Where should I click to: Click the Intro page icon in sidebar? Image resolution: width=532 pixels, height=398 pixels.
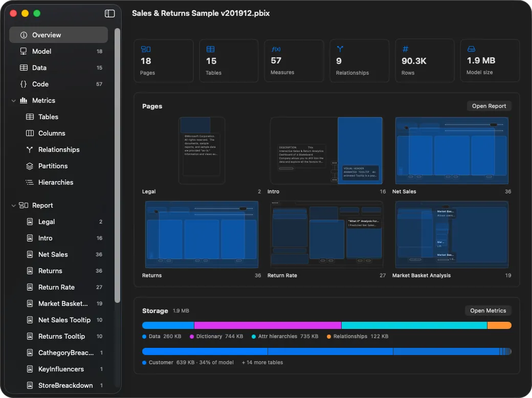[30, 238]
